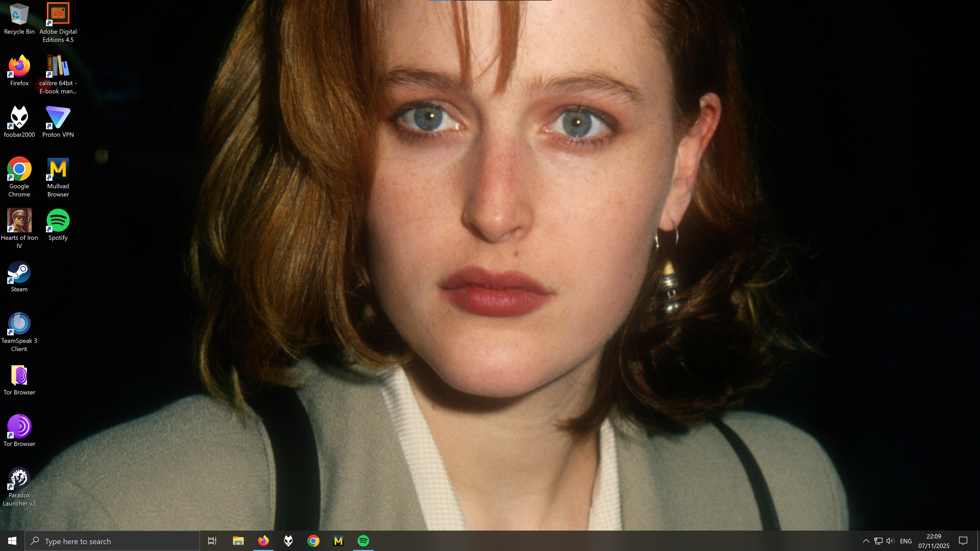Click the TeamSpeak 3 Client shortcut

[x=19, y=324]
